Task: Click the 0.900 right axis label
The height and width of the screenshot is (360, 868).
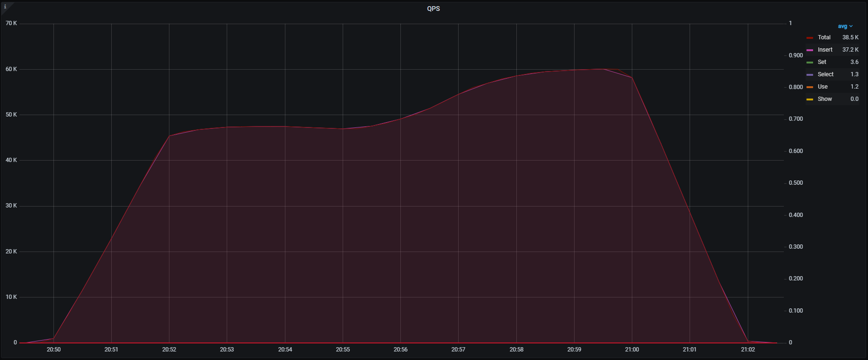Action: point(796,55)
